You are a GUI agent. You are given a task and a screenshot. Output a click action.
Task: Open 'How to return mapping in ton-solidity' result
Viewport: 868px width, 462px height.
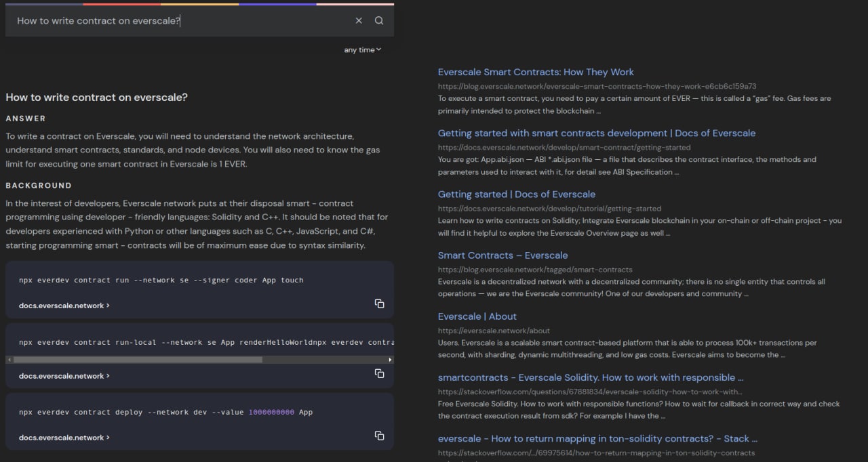pyautogui.click(x=597, y=438)
